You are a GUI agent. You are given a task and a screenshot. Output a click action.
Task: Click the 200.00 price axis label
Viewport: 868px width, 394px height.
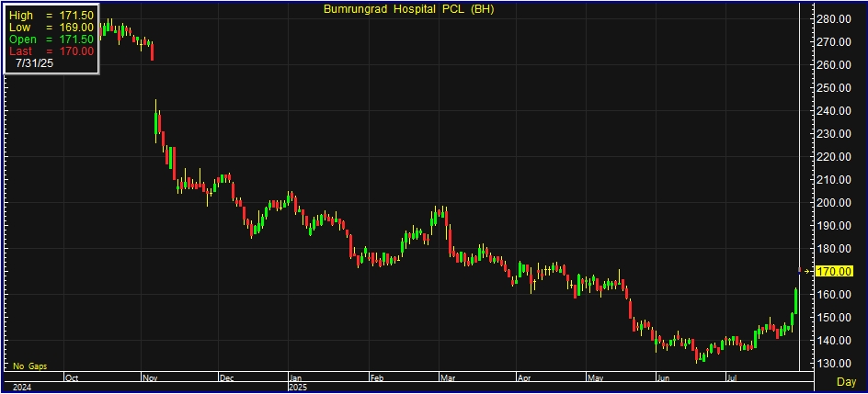coord(834,203)
